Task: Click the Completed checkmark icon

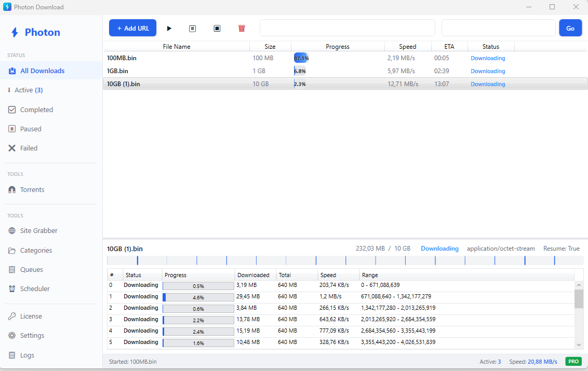Action: tap(12, 110)
